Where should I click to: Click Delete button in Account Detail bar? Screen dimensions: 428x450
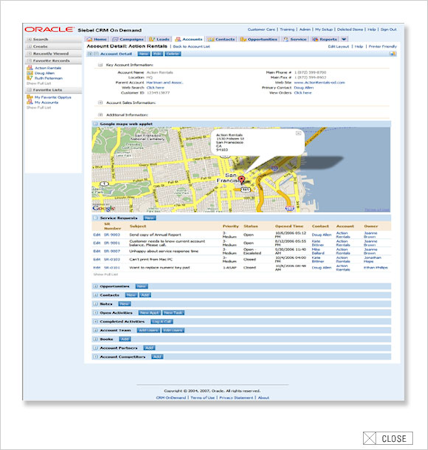point(173,54)
